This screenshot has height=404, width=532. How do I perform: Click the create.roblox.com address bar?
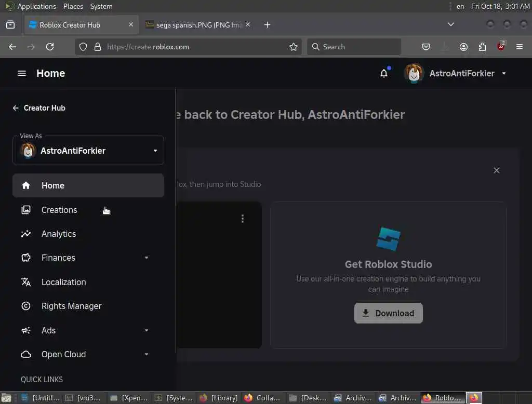[x=188, y=47]
